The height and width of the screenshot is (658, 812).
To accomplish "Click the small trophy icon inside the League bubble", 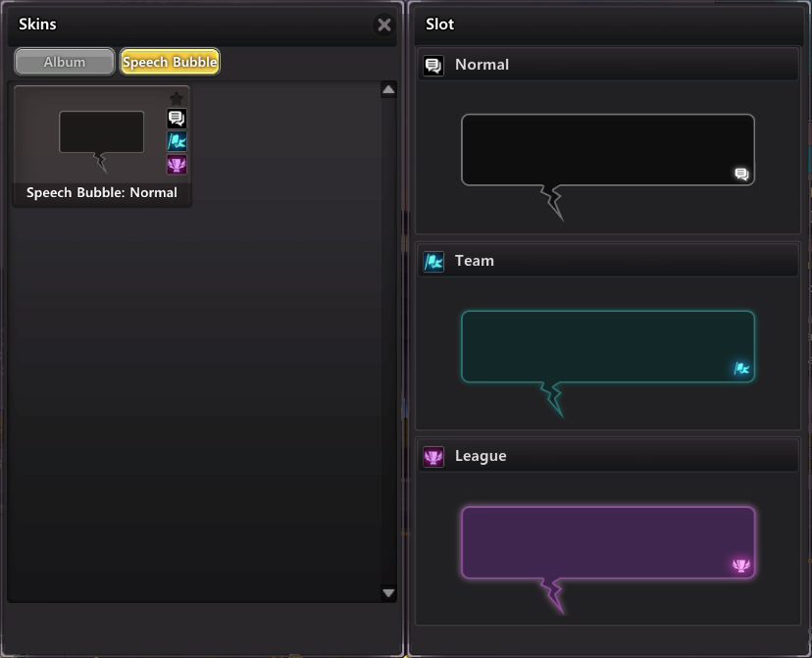I will pos(741,565).
